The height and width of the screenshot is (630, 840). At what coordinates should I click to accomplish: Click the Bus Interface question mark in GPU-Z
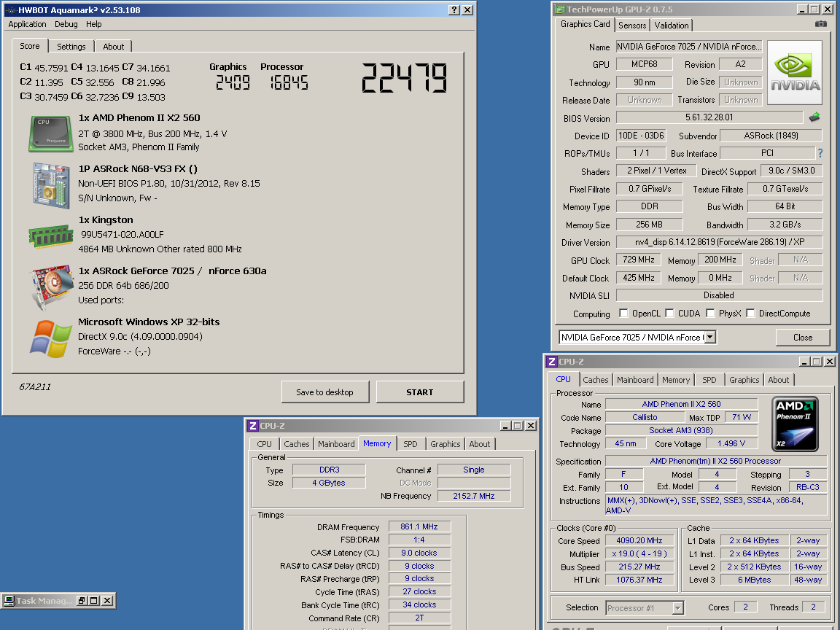(820, 153)
